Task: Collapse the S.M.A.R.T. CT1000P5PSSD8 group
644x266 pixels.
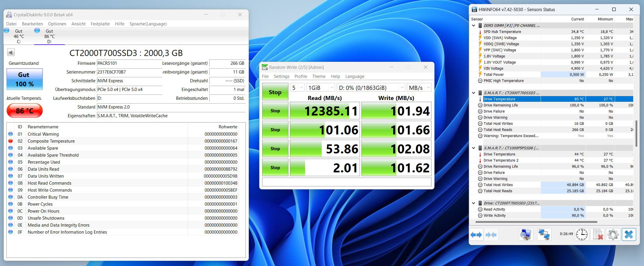Action: point(474,148)
